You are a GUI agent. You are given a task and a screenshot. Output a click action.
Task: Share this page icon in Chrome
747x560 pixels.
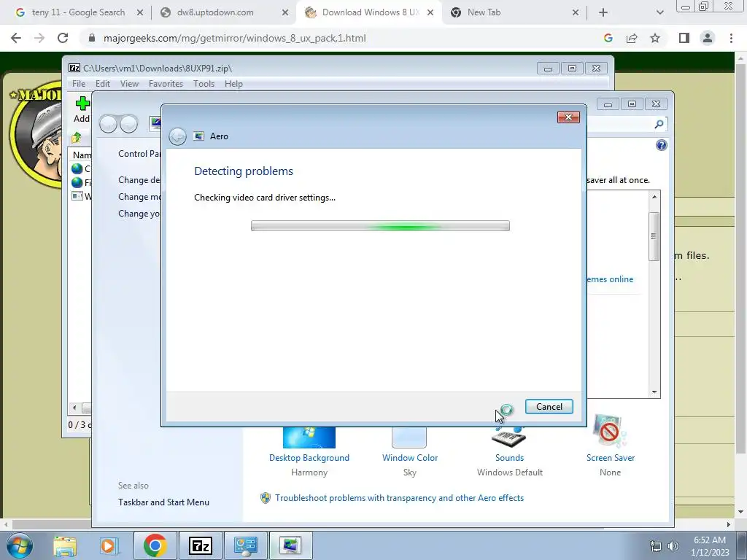[x=632, y=38]
